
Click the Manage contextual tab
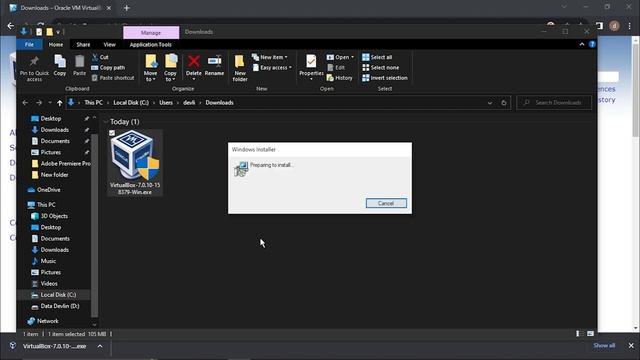coord(151,33)
